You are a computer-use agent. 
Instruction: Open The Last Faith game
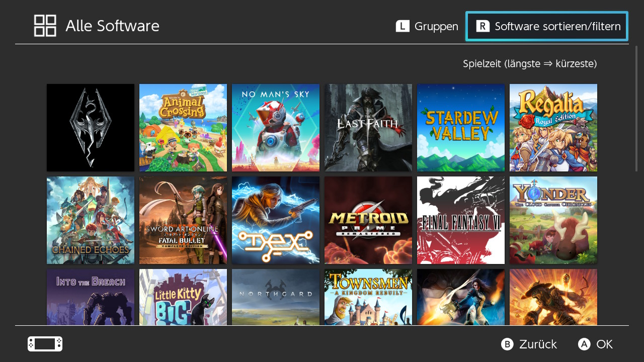368,128
